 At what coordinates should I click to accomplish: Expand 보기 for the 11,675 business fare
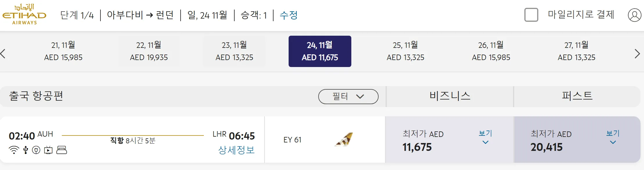coord(485,137)
